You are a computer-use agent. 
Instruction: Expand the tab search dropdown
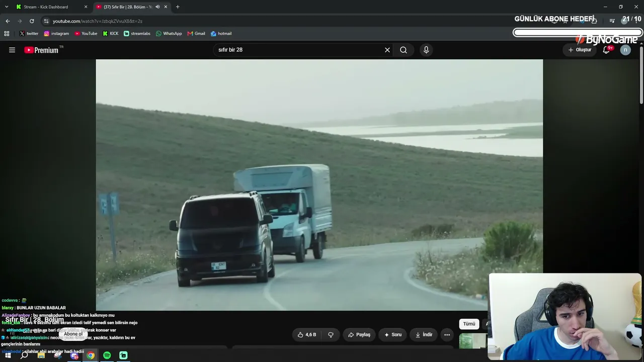coord(7,7)
